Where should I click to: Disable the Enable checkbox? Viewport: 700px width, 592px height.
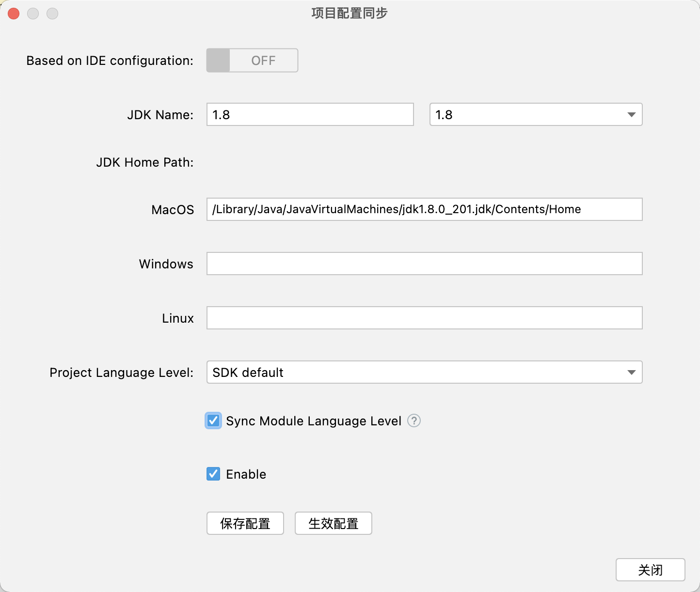[213, 474]
